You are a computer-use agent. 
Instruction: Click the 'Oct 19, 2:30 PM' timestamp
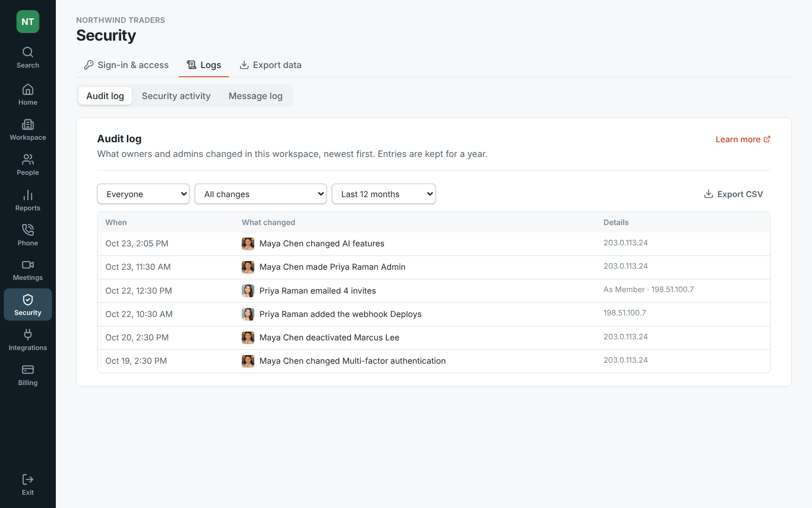[x=136, y=361]
